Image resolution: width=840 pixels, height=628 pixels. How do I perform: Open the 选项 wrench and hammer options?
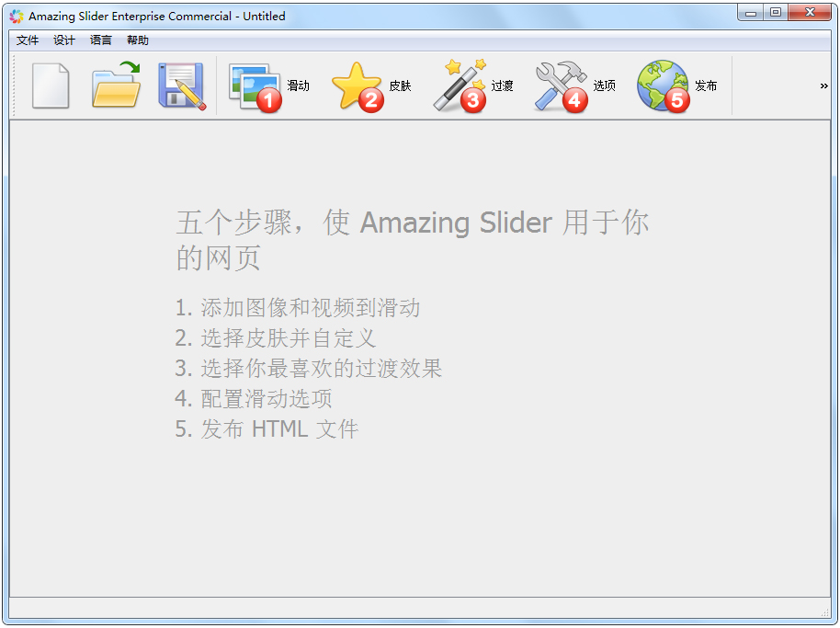click(x=562, y=86)
